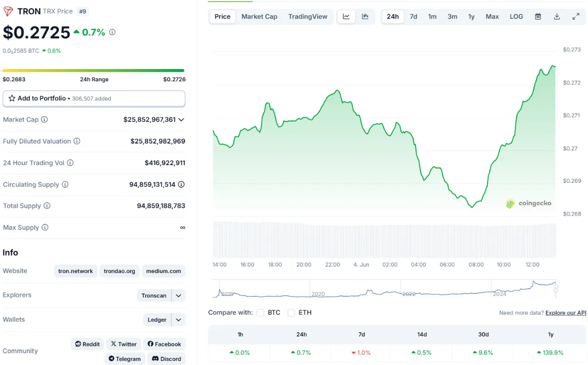Click the 0.0₅2585 BTC price text

click(x=21, y=50)
